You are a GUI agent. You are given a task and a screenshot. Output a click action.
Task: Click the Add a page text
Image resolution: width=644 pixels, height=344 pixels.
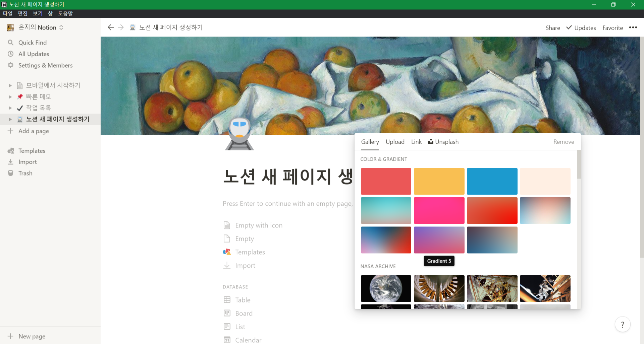[34, 131]
